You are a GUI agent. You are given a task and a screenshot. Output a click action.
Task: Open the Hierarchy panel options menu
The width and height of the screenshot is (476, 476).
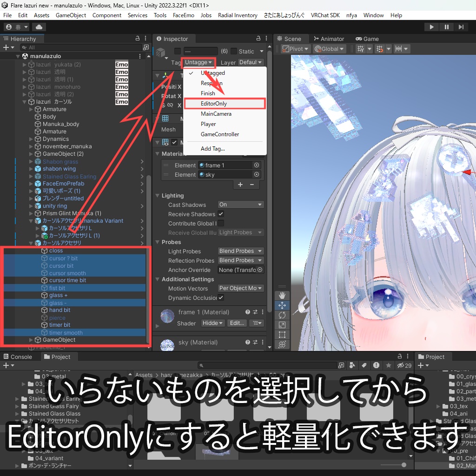[x=145, y=38]
